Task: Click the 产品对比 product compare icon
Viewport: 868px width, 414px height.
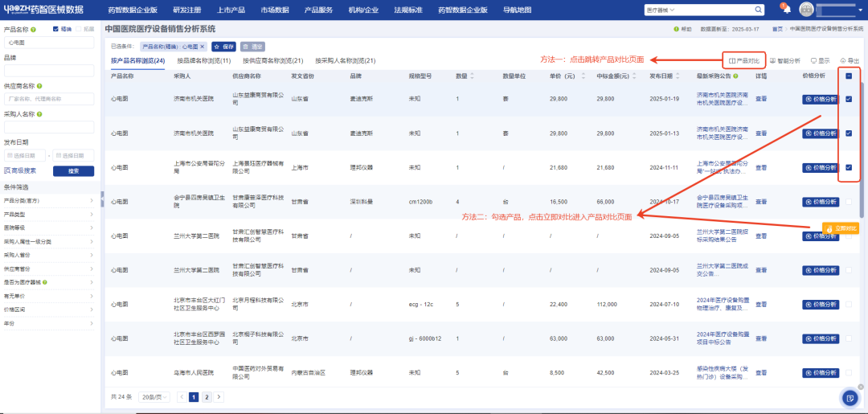Action: pyautogui.click(x=731, y=61)
